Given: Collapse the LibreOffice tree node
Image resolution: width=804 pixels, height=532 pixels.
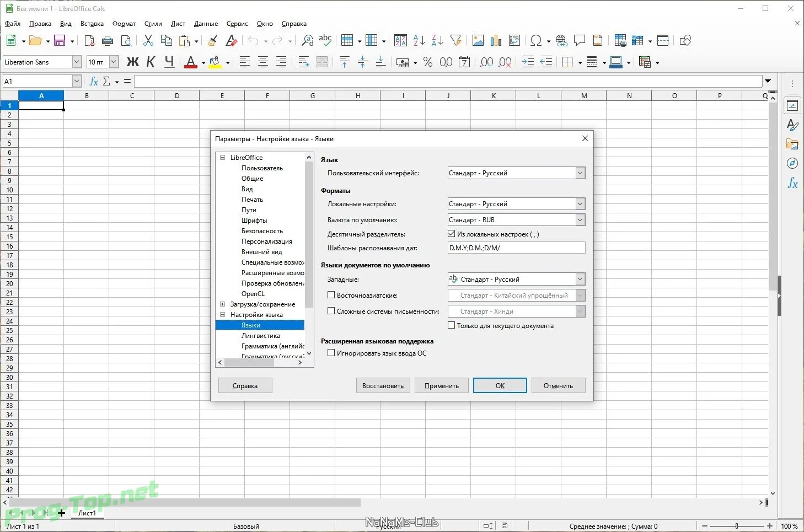Looking at the screenshot, I should [x=222, y=158].
